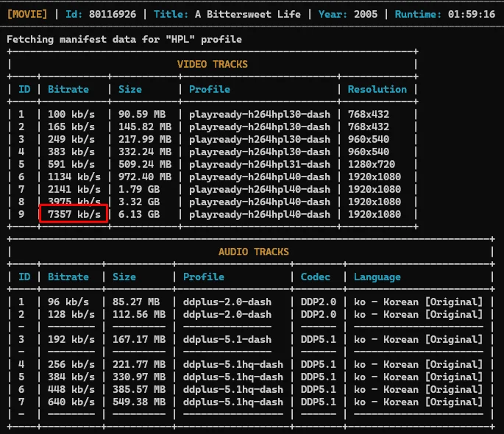Click the Runtime value 01:59:16

472,14
